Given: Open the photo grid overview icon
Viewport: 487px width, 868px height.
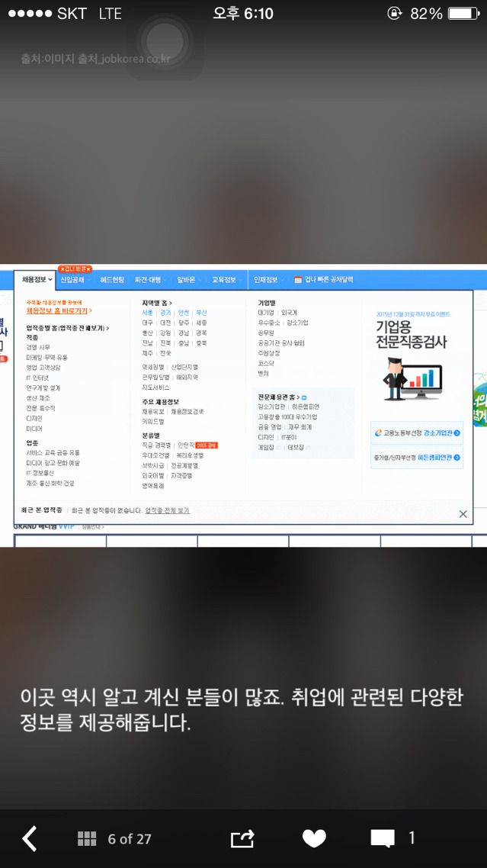Looking at the screenshot, I should (87, 839).
